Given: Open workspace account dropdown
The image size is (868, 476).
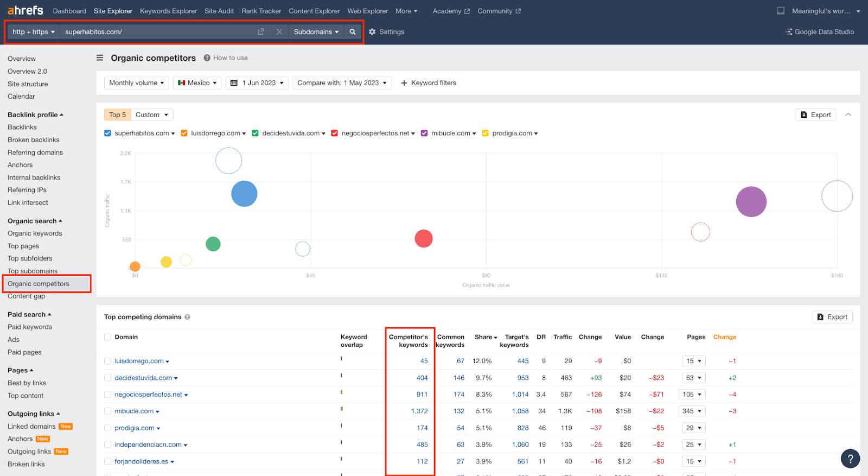Looking at the screenshot, I should (x=826, y=11).
